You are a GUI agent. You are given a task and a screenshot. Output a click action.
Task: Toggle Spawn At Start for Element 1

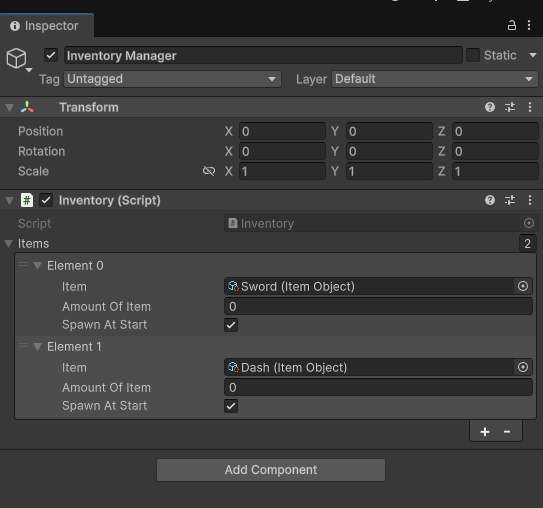pyautogui.click(x=231, y=406)
